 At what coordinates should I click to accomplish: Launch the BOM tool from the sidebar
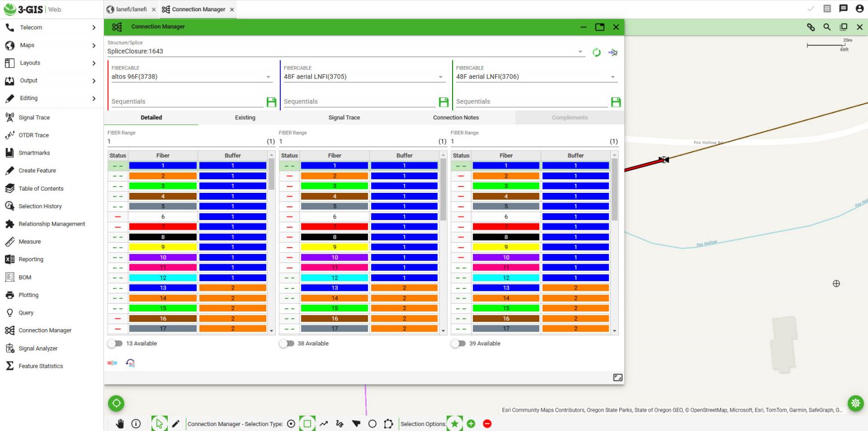click(26, 277)
